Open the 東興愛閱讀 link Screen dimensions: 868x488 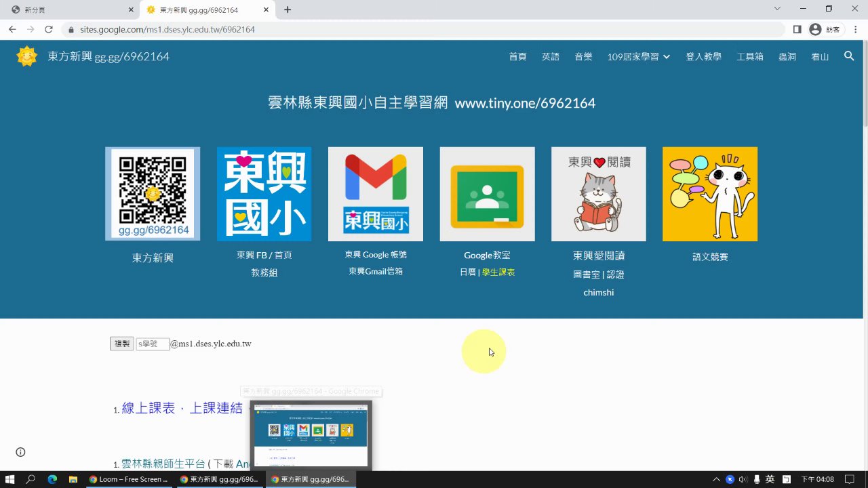coord(599,256)
